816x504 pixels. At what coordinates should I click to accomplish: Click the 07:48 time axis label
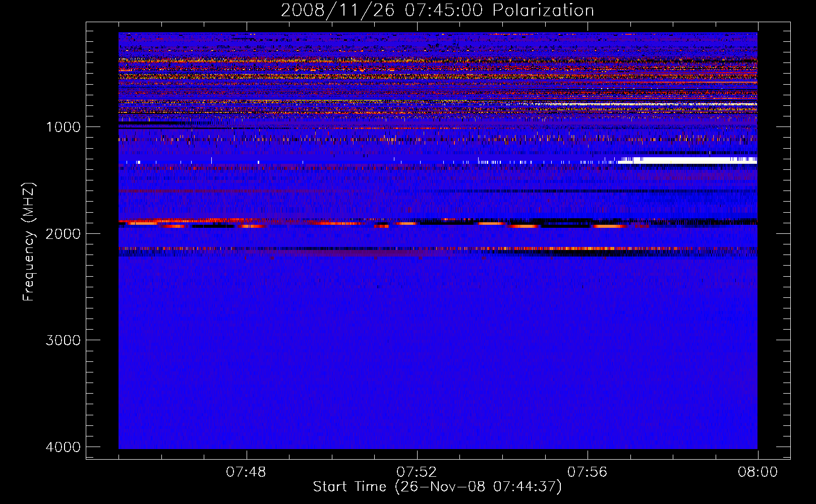tap(246, 472)
